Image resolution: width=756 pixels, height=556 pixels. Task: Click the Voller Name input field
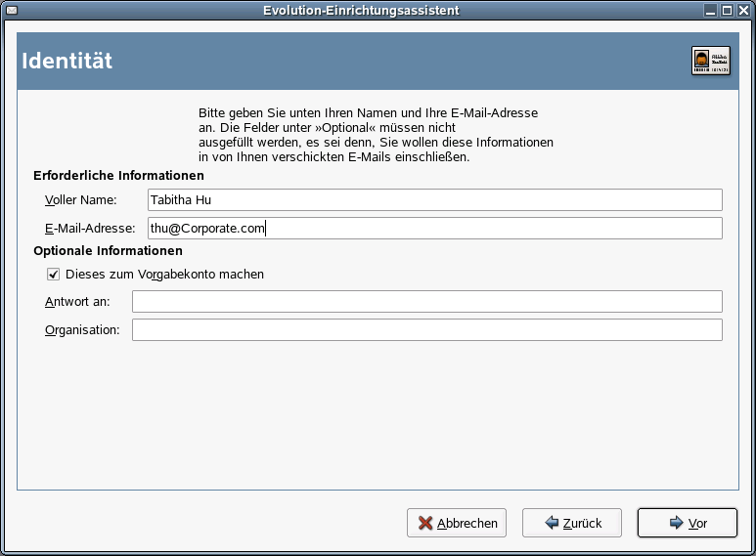click(x=435, y=200)
